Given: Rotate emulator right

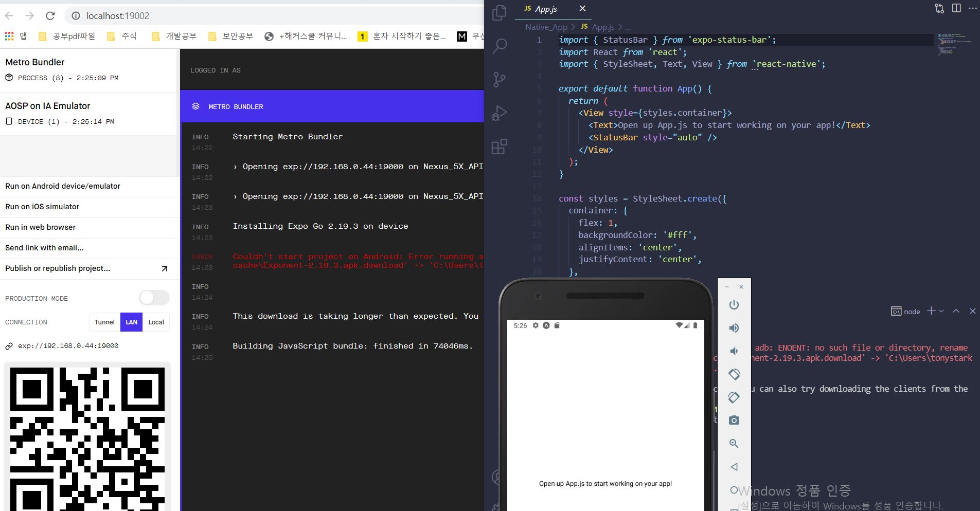Looking at the screenshot, I should click(x=734, y=397).
